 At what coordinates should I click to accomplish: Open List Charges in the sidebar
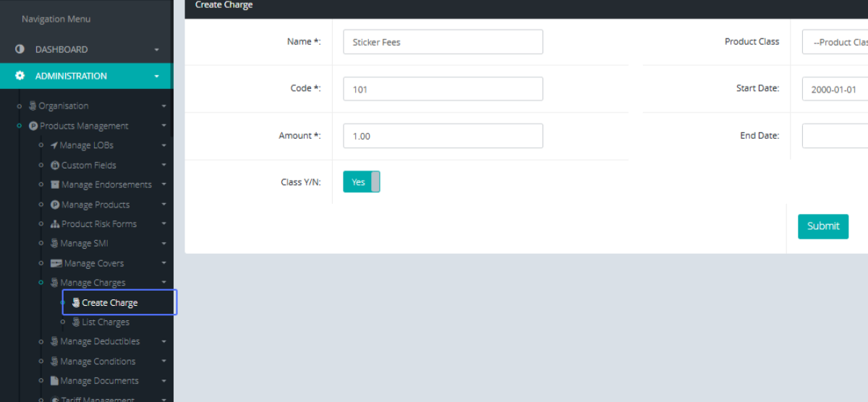tap(106, 322)
